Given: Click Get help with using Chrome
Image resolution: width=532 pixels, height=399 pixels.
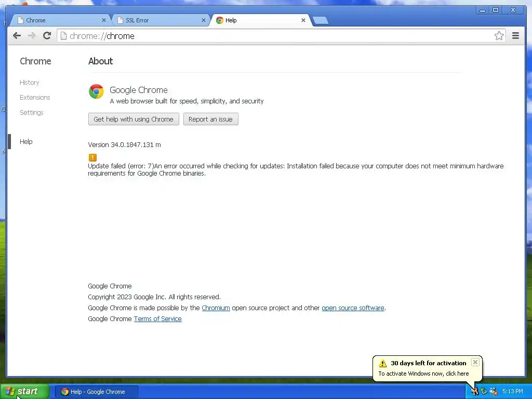Looking at the screenshot, I should tap(134, 119).
